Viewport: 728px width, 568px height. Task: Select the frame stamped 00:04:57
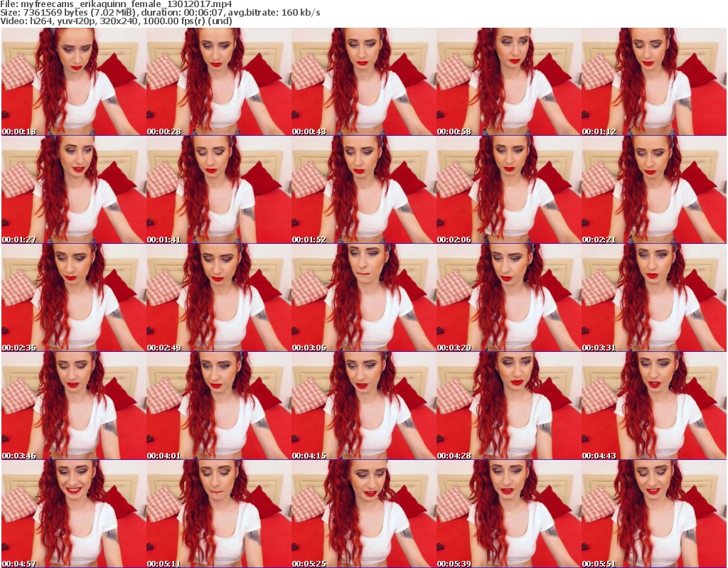coord(74,514)
